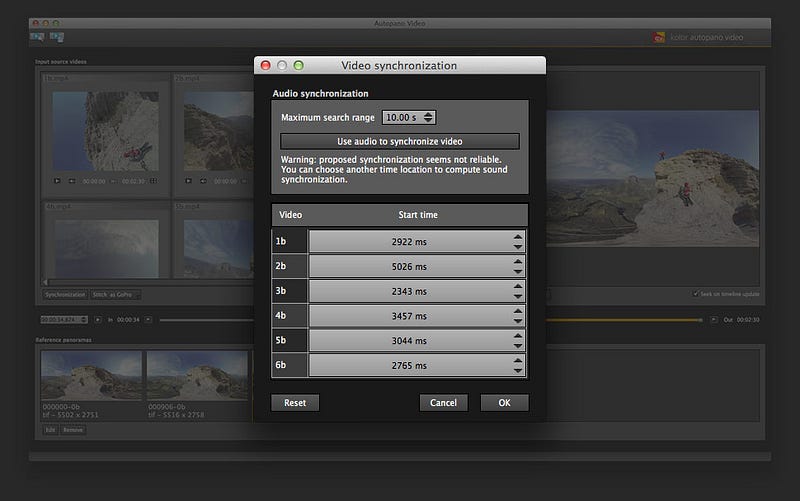Click the frame icon after the 1b.mp4 duration

coord(153,181)
